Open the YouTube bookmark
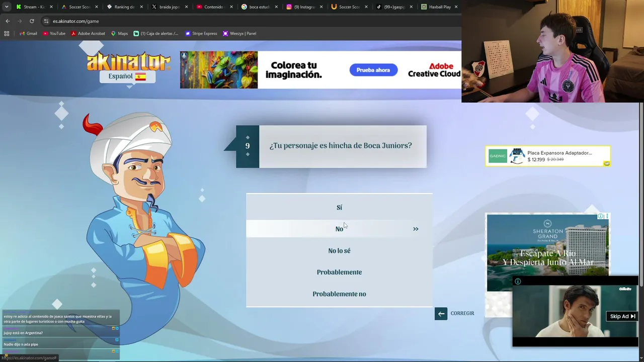Image resolution: width=644 pixels, height=362 pixels. pyautogui.click(x=54, y=34)
